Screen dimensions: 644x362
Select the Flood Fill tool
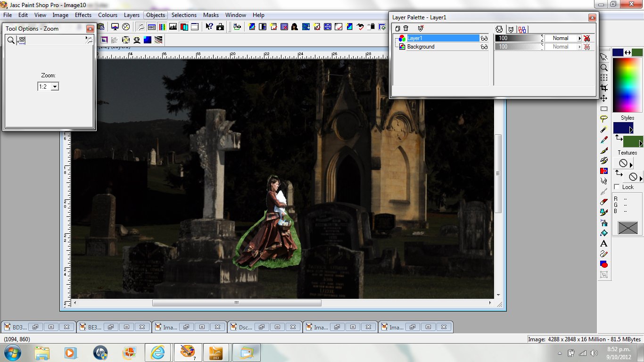point(604,233)
